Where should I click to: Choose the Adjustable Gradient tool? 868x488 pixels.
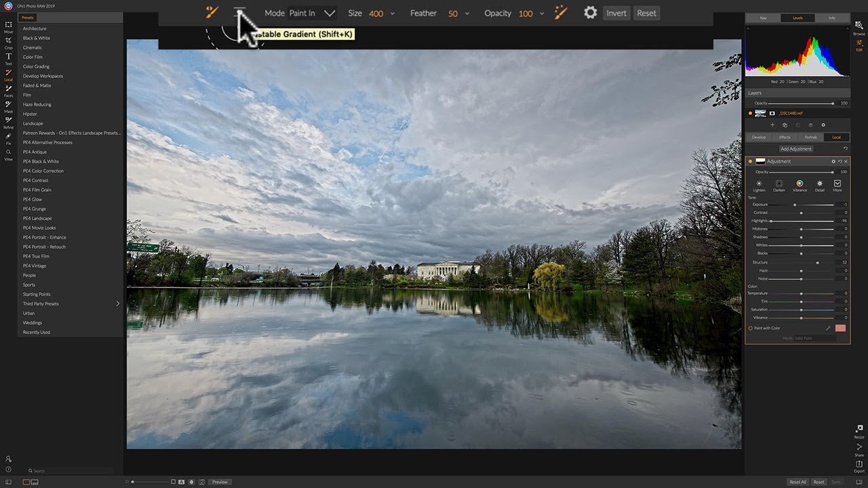point(239,12)
